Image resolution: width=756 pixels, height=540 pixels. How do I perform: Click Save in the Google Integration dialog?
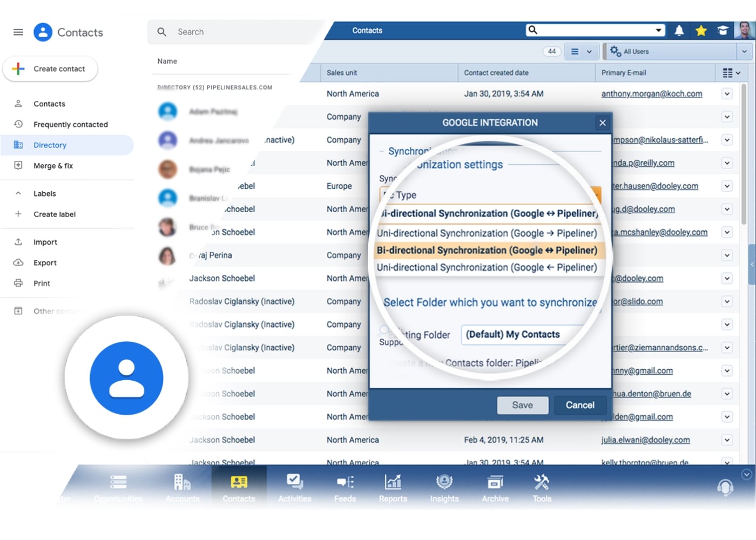pyautogui.click(x=522, y=405)
